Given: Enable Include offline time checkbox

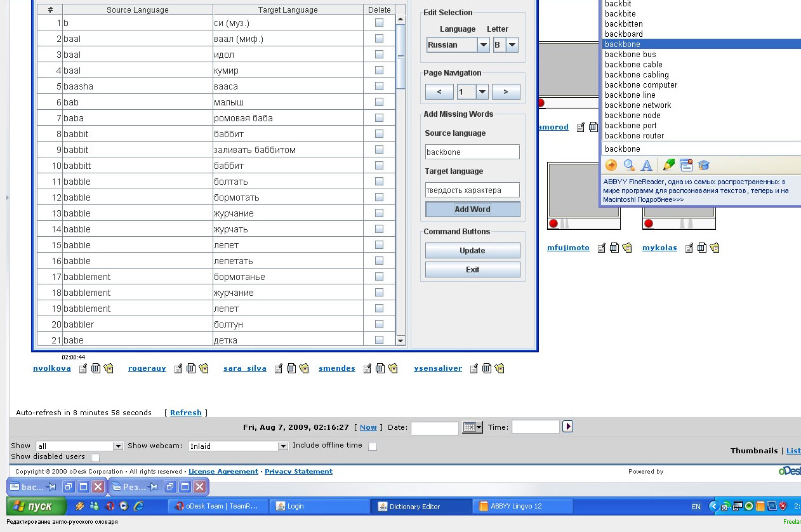Looking at the screenshot, I should (x=373, y=446).
